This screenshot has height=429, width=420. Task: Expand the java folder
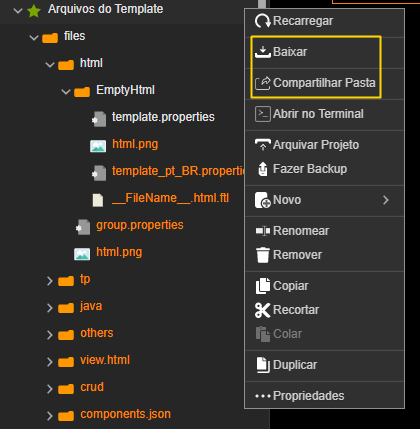click(50, 307)
